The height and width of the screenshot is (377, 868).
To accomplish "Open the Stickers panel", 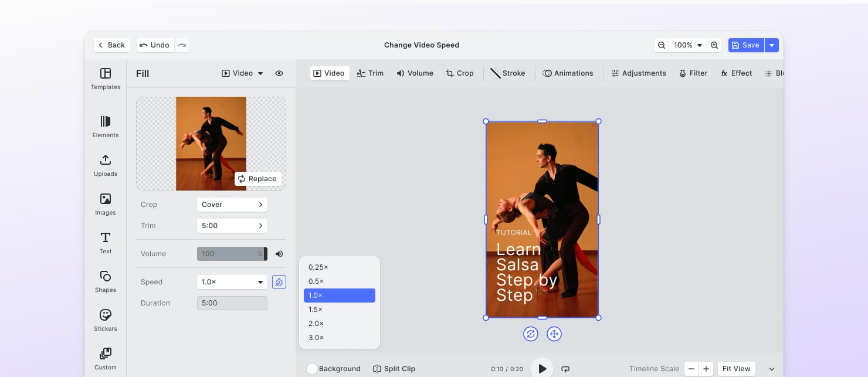I will click(x=106, y=320).
